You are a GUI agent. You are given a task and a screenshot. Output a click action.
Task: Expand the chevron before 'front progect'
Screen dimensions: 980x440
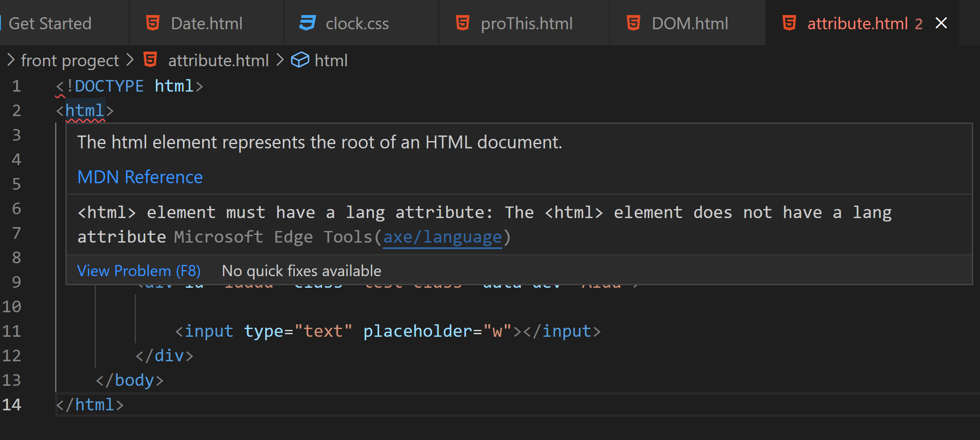[x=11, y=60]
